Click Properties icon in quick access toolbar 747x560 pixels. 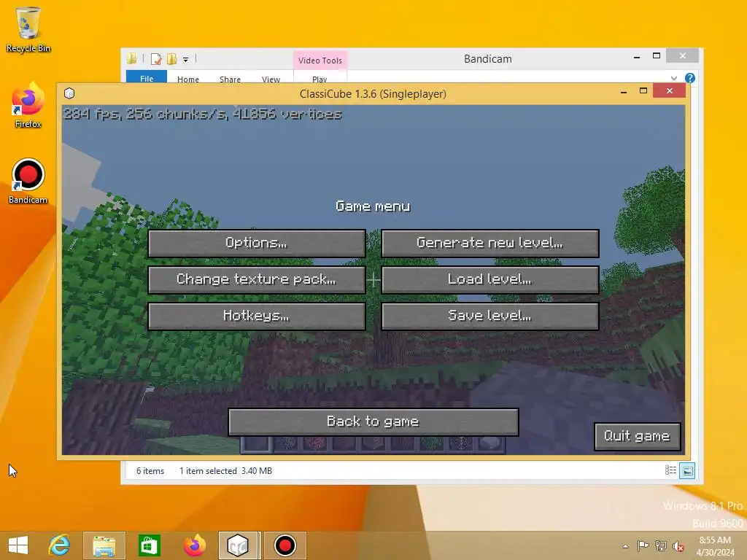pos(156,59)
